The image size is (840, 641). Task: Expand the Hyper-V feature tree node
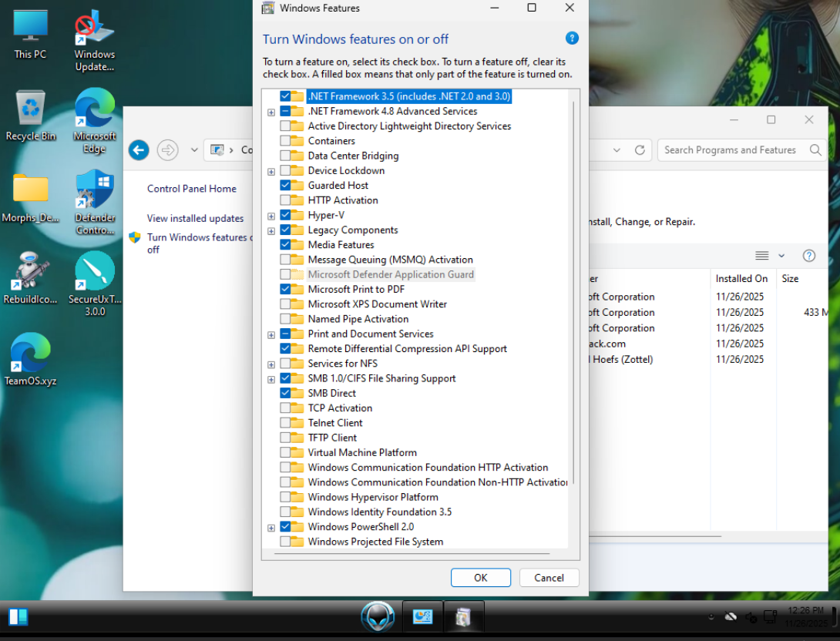click(x=271, y=216)
